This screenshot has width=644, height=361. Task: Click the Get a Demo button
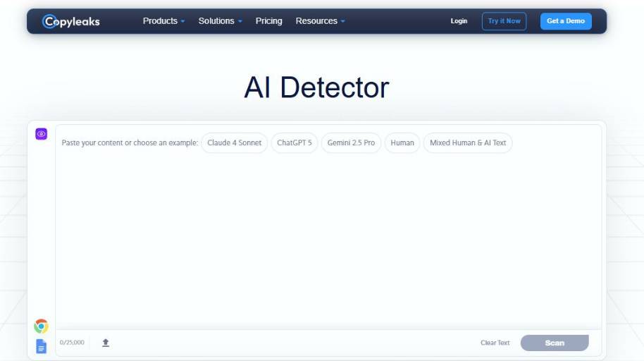coord(566,21)
